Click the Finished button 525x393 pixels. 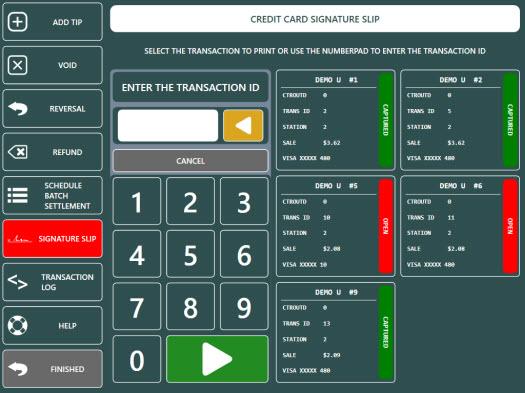point(53,369)
